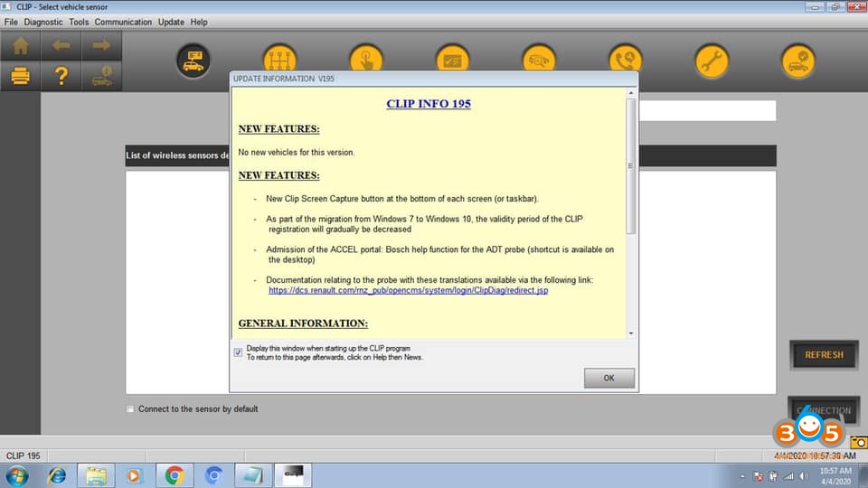Click the CLIP 195 status bar text
Viewport: 868px width, 488px height.
click(x=24, y=455)
